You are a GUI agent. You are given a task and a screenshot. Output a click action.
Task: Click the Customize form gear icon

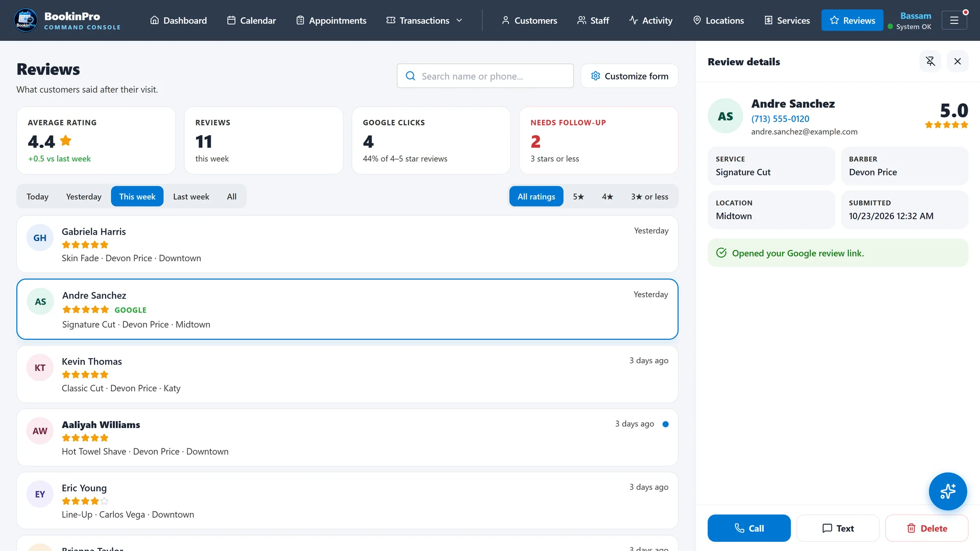pos(596,76)
